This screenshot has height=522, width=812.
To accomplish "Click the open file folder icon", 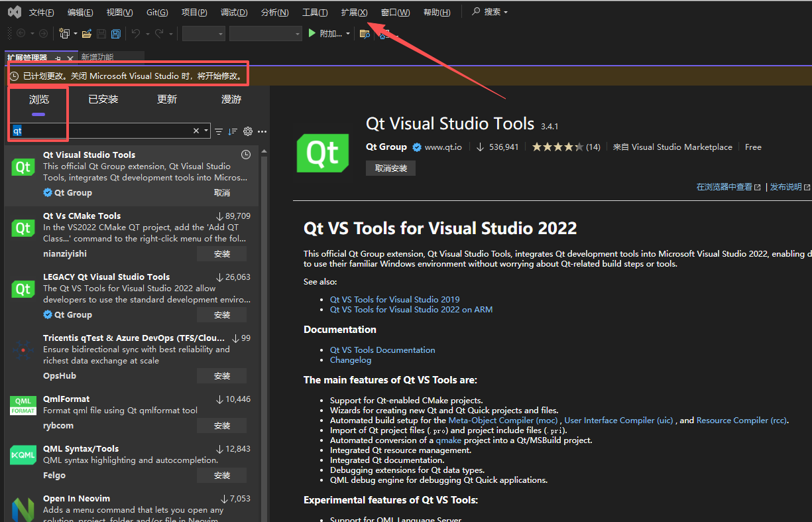I will click(x=87, y=33).
